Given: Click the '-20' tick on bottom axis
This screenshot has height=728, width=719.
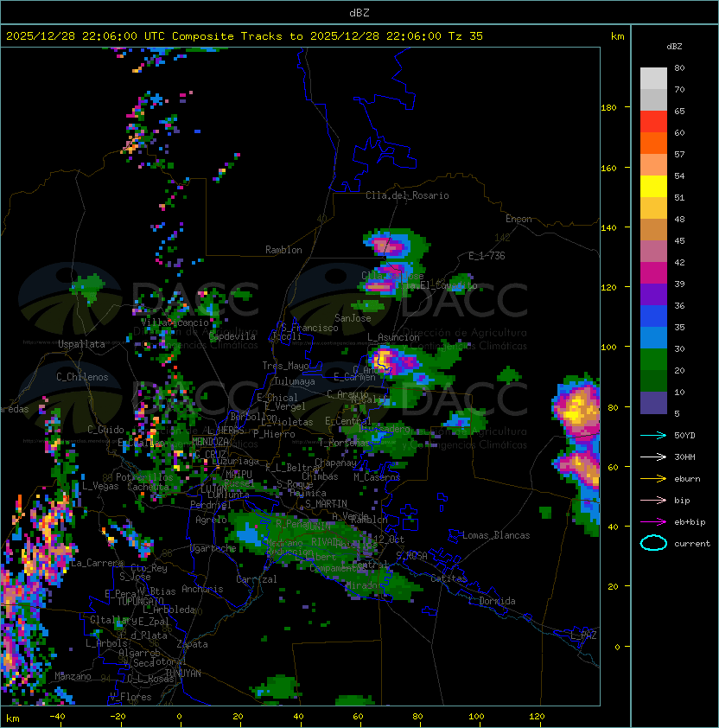Looking at the screenshot, I should tap(118, 717).
